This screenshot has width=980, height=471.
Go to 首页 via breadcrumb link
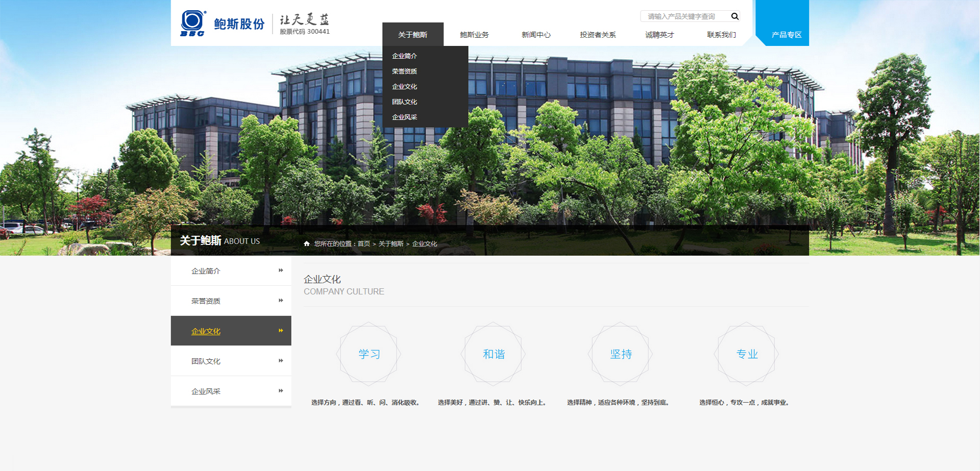[363, 244]
